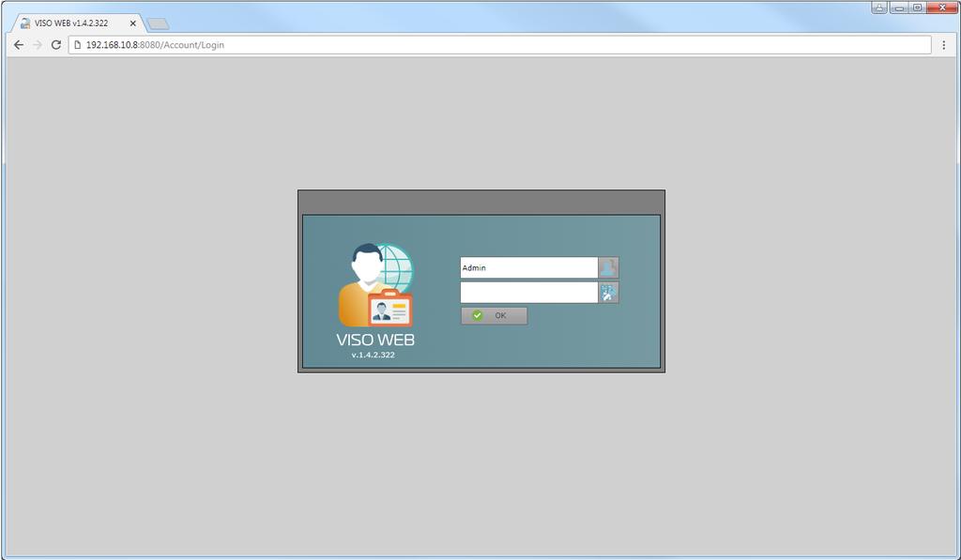Open the Chrome three-dot menu

[x=944, y=45]
